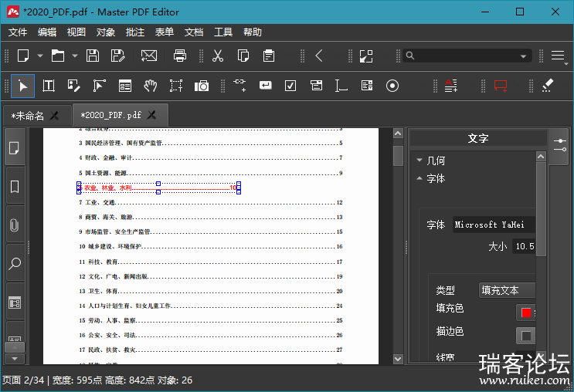Insert a combo box form field
The image size is (574, 392).
(316, 86)
